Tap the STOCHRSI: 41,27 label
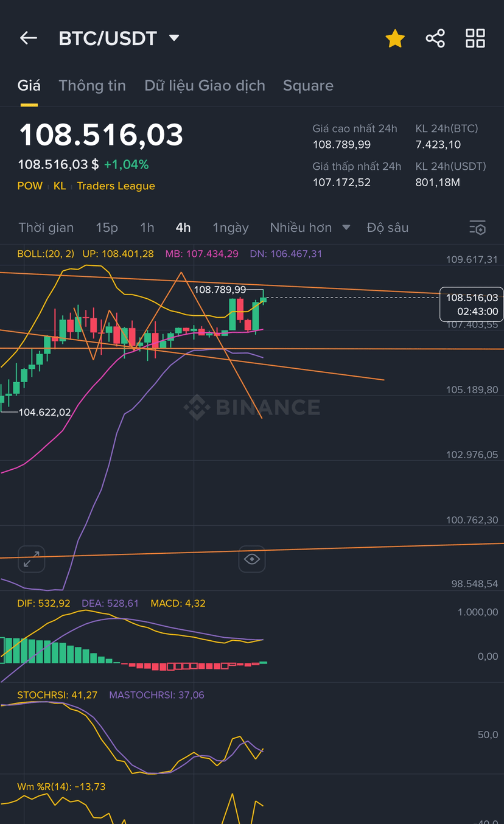Screen dimensions: 504x824 (x=57, y=695)
